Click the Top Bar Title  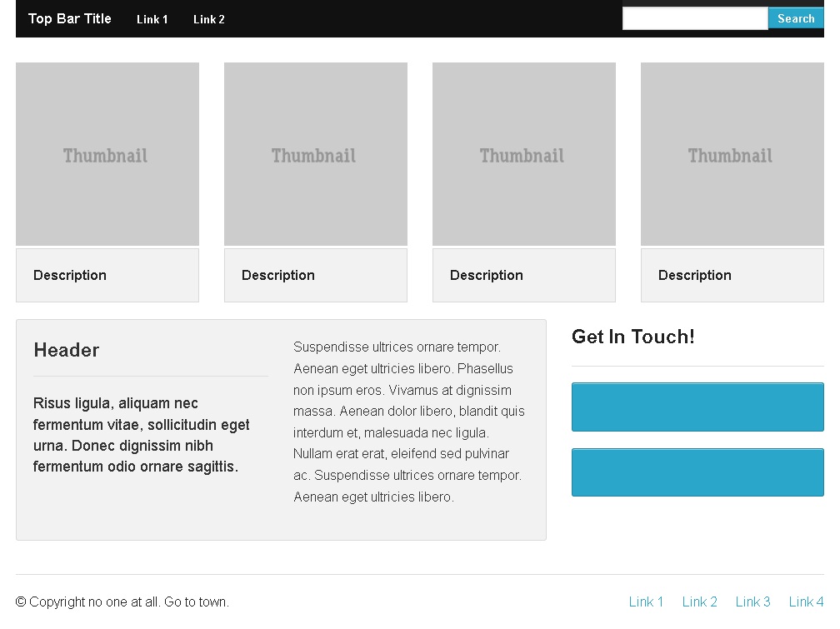tap(69, 18)
